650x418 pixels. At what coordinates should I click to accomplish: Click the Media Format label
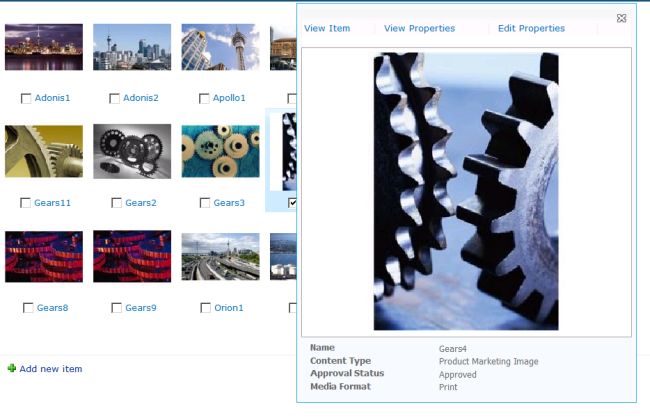tap(340, 386)
